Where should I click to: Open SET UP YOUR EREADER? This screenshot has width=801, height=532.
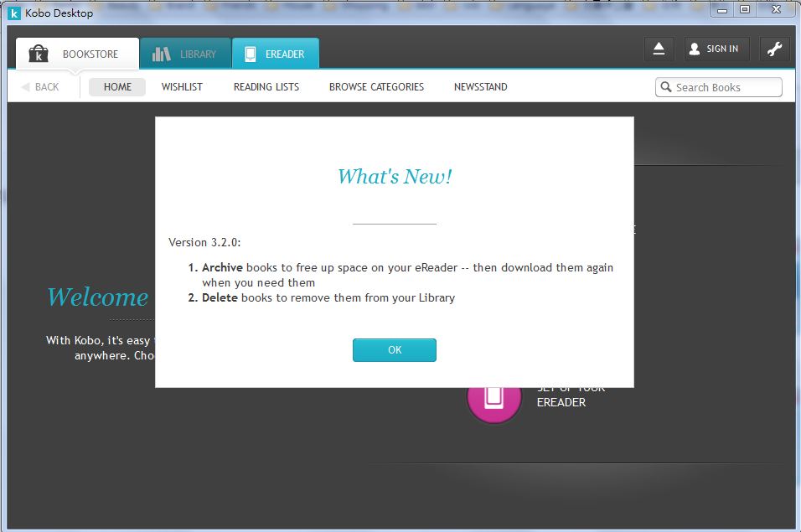[x=572, y=395]
